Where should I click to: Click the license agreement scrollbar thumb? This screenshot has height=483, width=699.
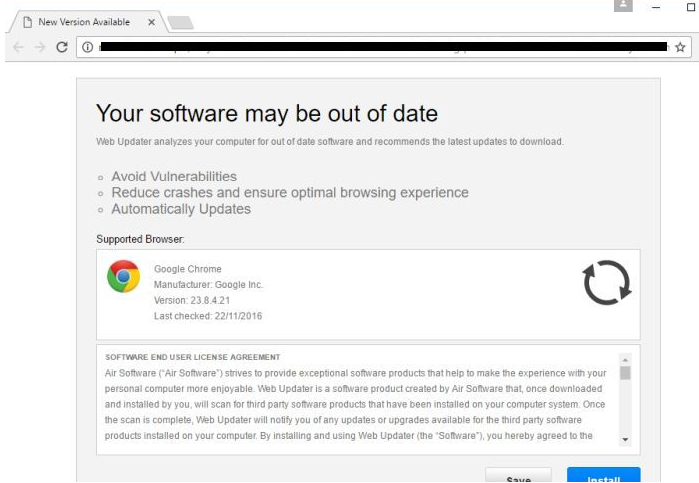tap(625, 373)
